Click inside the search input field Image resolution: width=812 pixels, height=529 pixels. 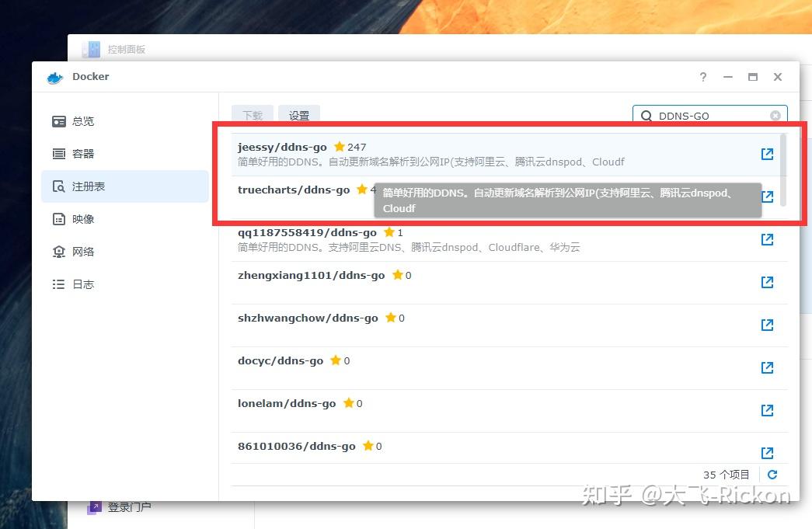click(707, 116)
